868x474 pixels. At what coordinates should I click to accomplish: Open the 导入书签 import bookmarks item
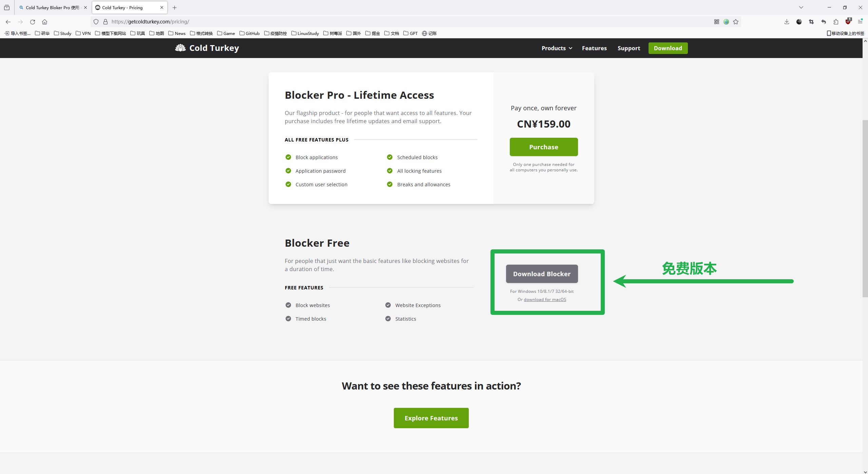(x=17, y=33)
